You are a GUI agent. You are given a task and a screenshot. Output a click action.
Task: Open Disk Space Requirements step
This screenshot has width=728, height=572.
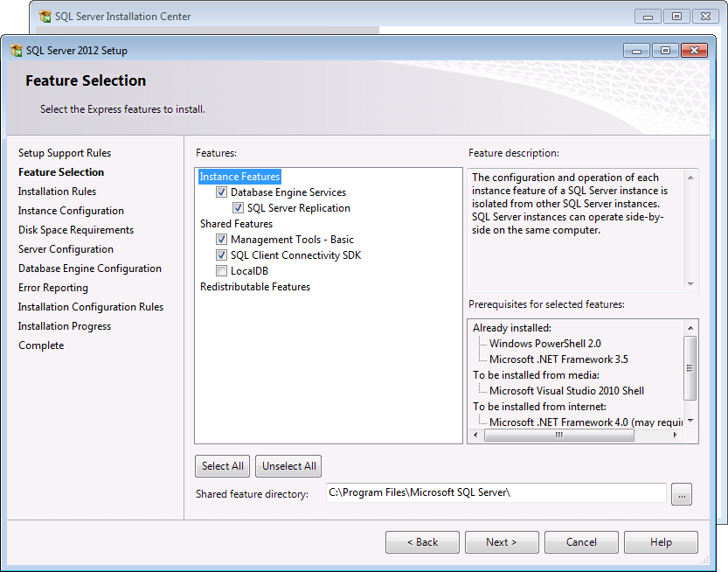76,230
